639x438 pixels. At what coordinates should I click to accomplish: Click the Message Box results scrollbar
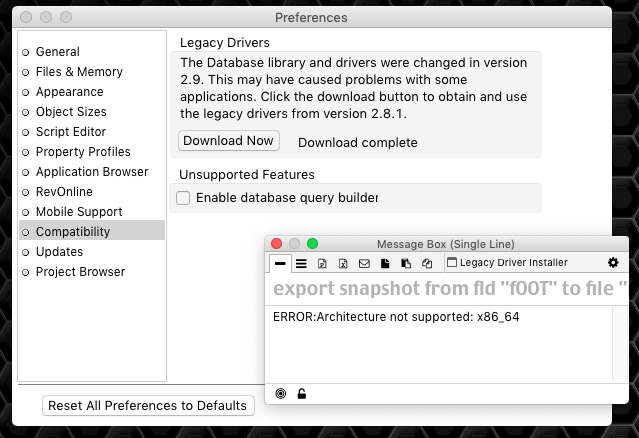[x=620, y=344]
